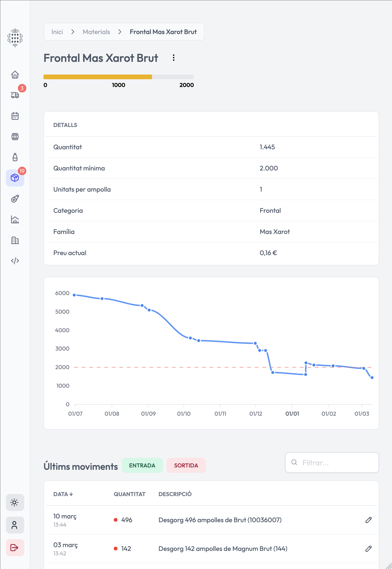Click the logout icon
Image resolution: width=392 pixels, height=569 pixels.
click(x=15, y=547)
